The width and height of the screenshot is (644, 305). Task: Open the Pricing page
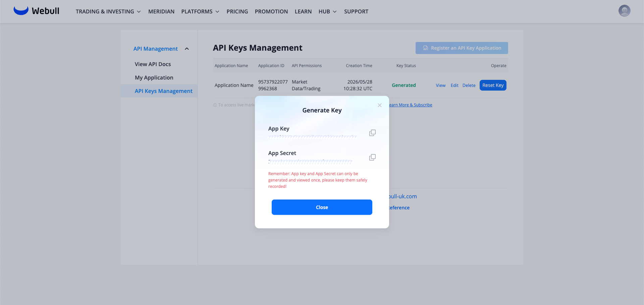237,11
